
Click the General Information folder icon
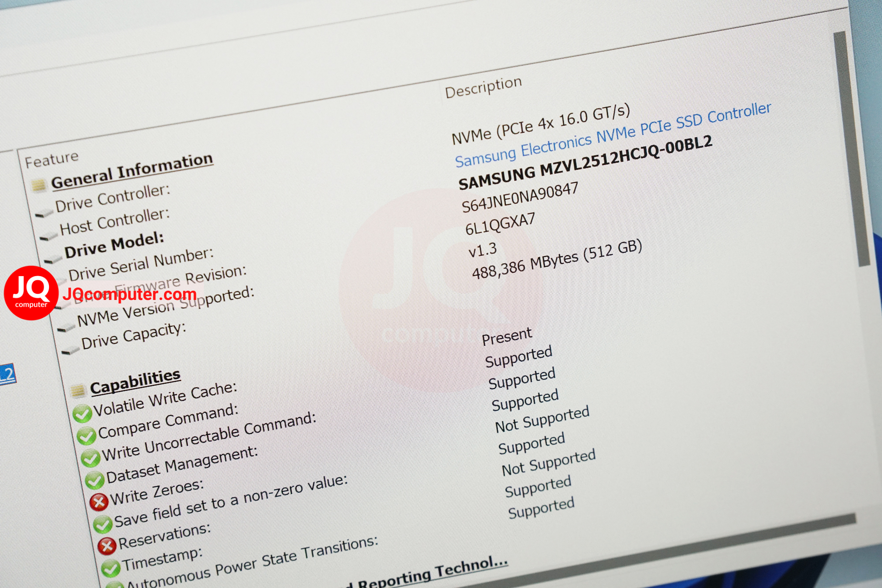(39, 185)
